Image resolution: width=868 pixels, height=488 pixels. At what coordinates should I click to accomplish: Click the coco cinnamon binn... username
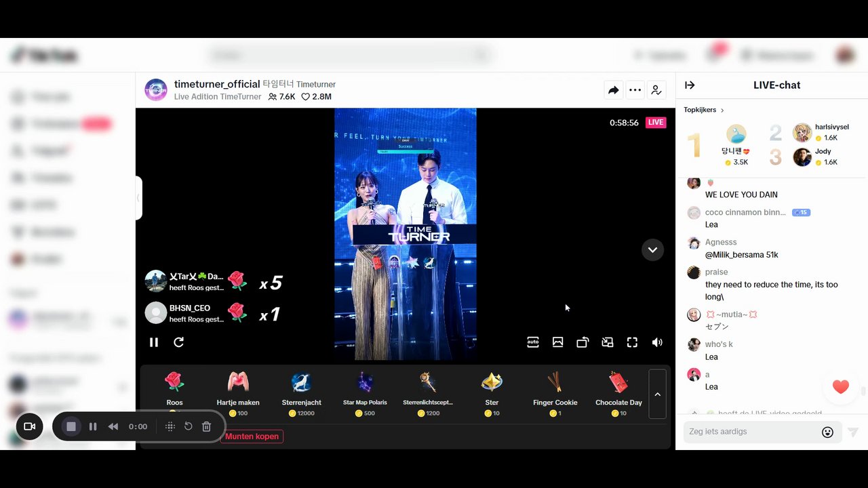[x=745, y=212]
